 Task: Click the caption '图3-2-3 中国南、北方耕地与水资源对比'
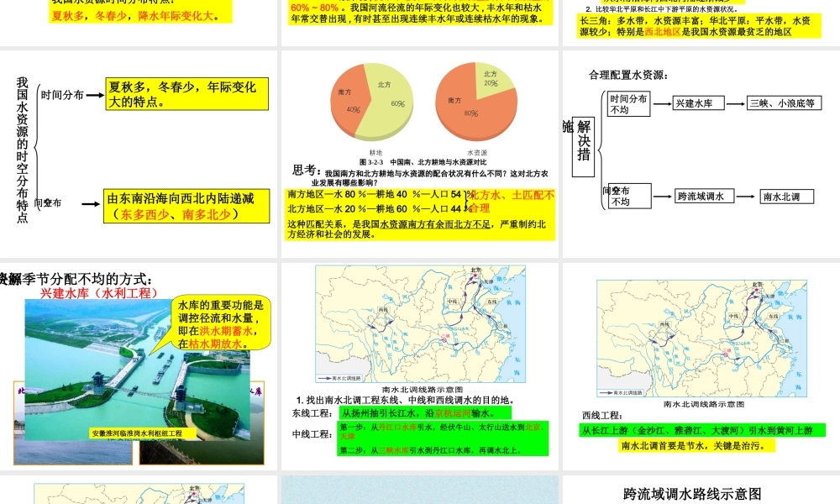pos(423,162)
